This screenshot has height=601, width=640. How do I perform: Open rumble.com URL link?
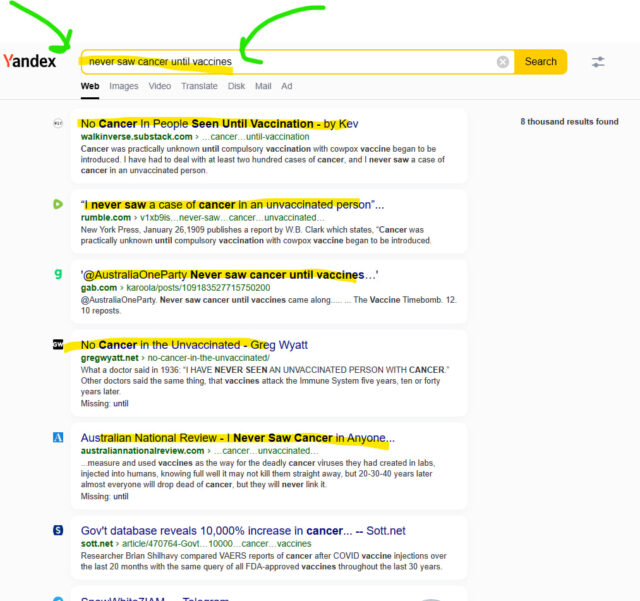(106, 217)
